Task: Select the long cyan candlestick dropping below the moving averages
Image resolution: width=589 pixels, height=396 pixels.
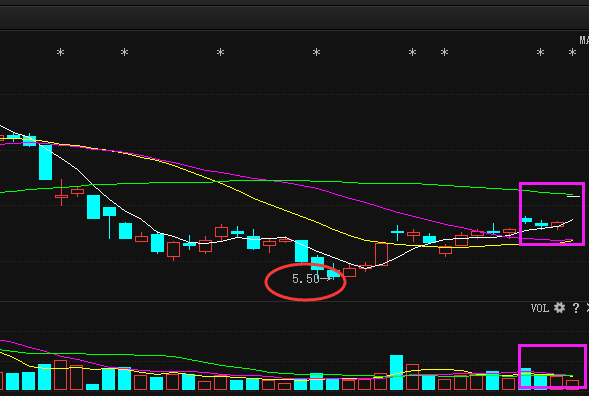Action: point(45,162)
